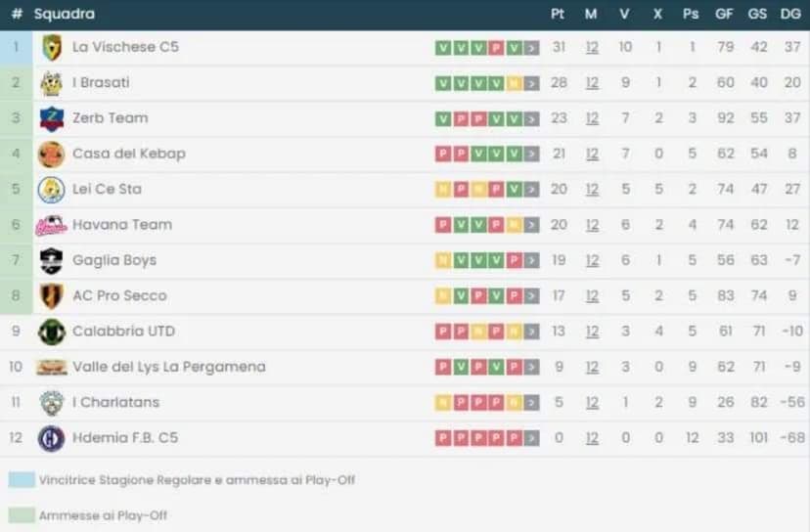This screenshot has width=810, height=532.
Task: Open Valle del Lys La Pergamena link
Action: tap(168, 367)
